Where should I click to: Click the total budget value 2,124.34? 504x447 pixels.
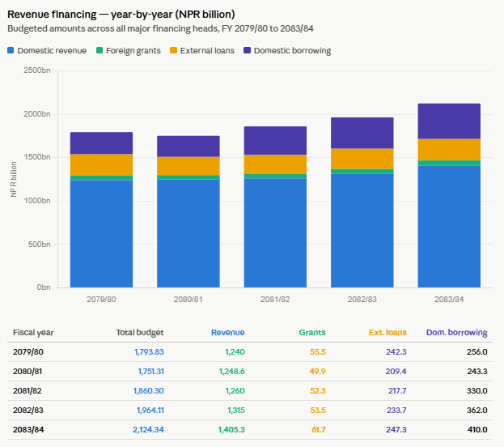[148, 430]
